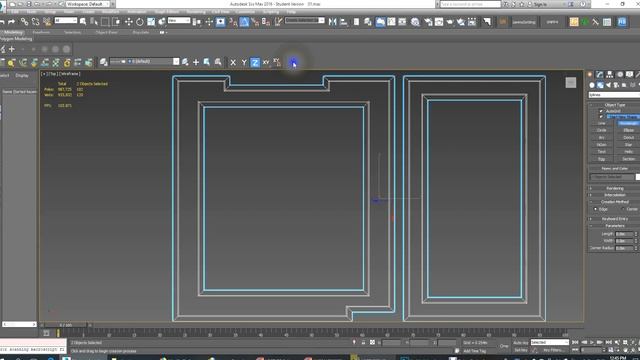Toggle the active Z axis constraint
Screen dimensions: 640x360
tap(255, 62)
